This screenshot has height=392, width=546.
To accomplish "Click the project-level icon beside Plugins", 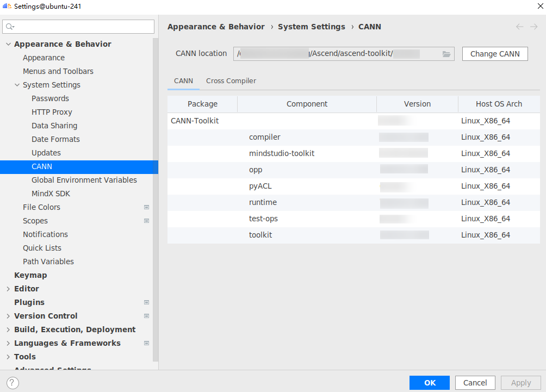I will 147,302.
